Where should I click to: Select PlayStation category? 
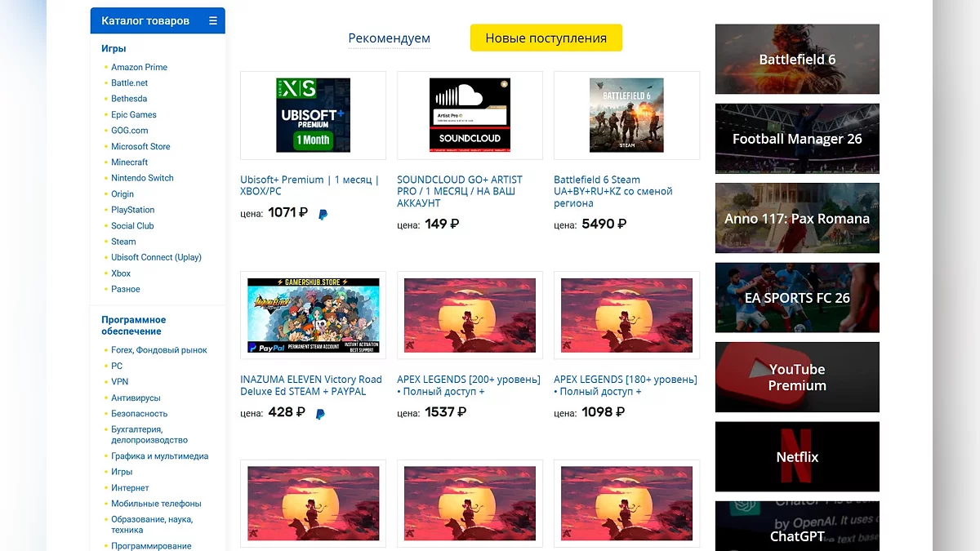[x=132, y=210]
